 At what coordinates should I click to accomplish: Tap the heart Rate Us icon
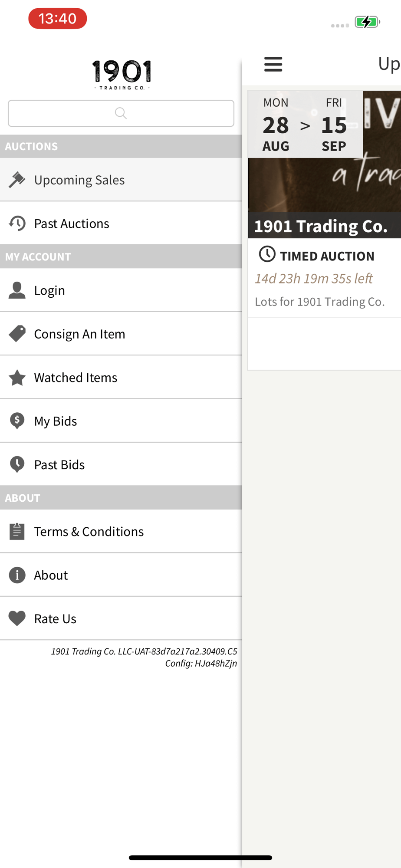pyautogui.click(x=17, y=618)
